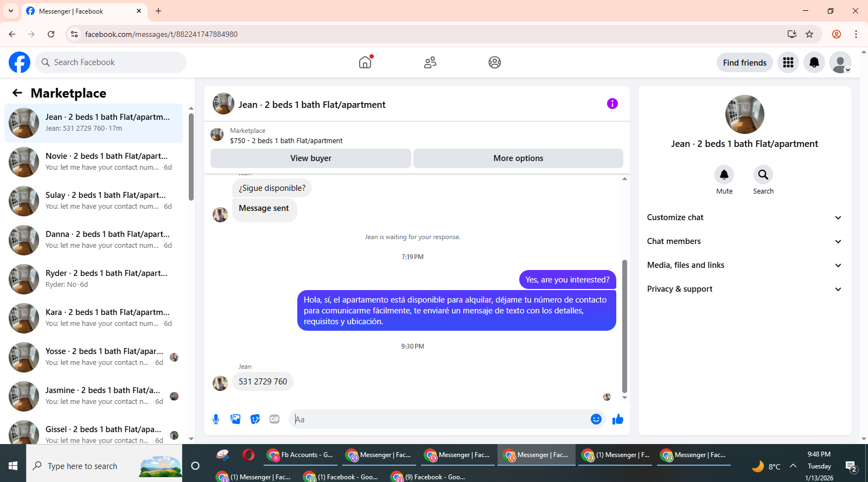The height and width of the screenshot is (482, 868).
Task: Show hidden system tray icons
Action: pos(793,466)
